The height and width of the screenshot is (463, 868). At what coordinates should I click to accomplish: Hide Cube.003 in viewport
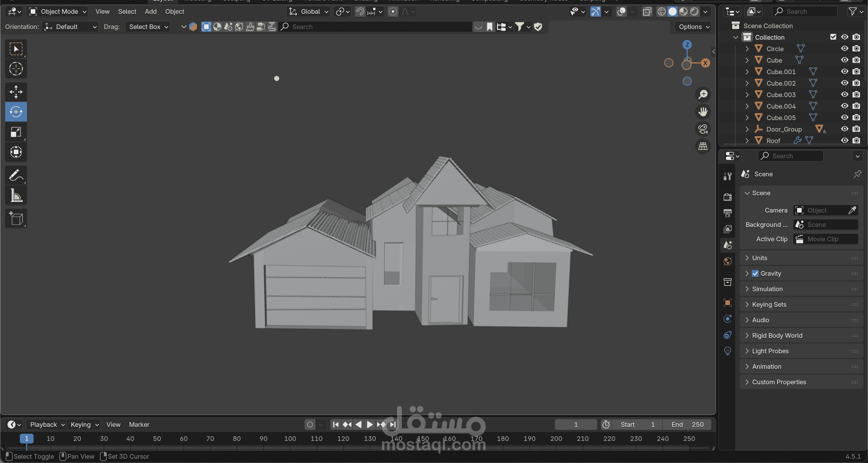pyautogui.click(x=844, y=94)
